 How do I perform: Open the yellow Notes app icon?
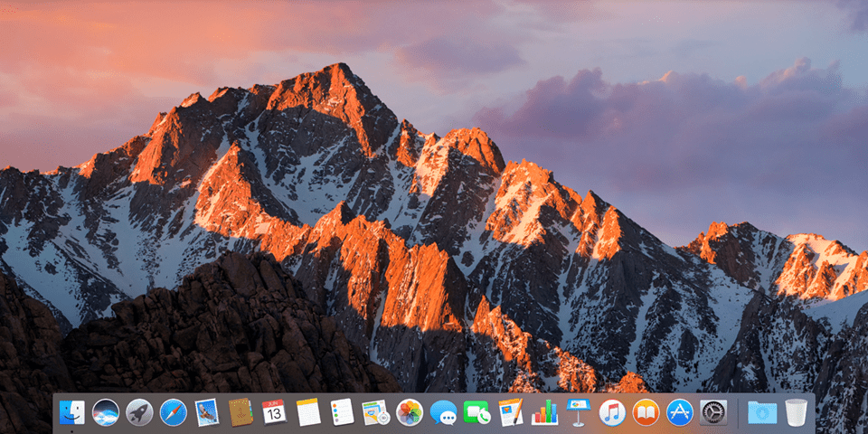coord(308,412)
